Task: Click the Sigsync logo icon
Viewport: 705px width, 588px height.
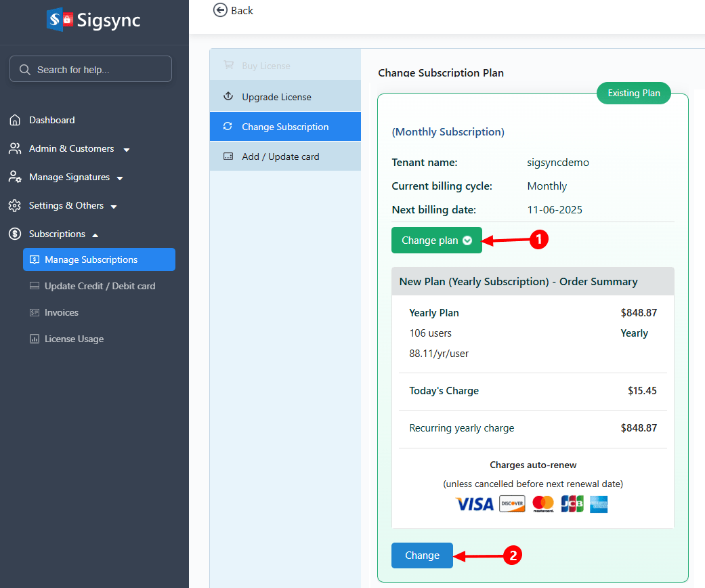Action: click(59, 20)
